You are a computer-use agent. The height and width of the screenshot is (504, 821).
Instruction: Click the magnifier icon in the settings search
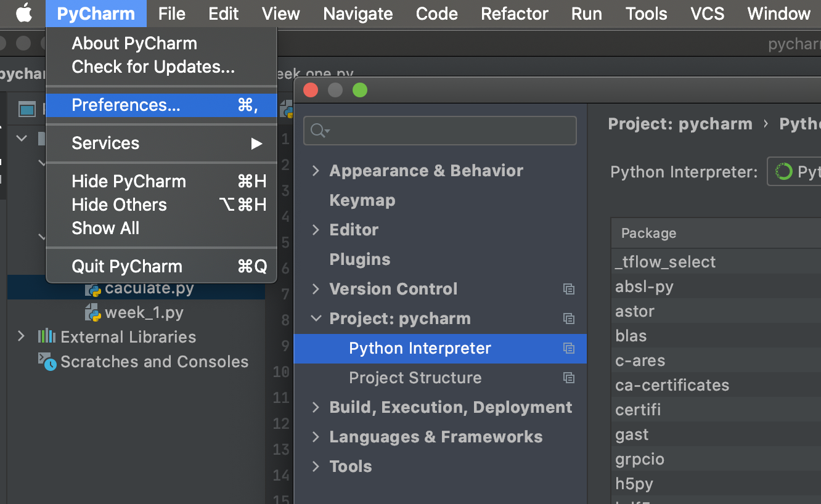point(319,131)
